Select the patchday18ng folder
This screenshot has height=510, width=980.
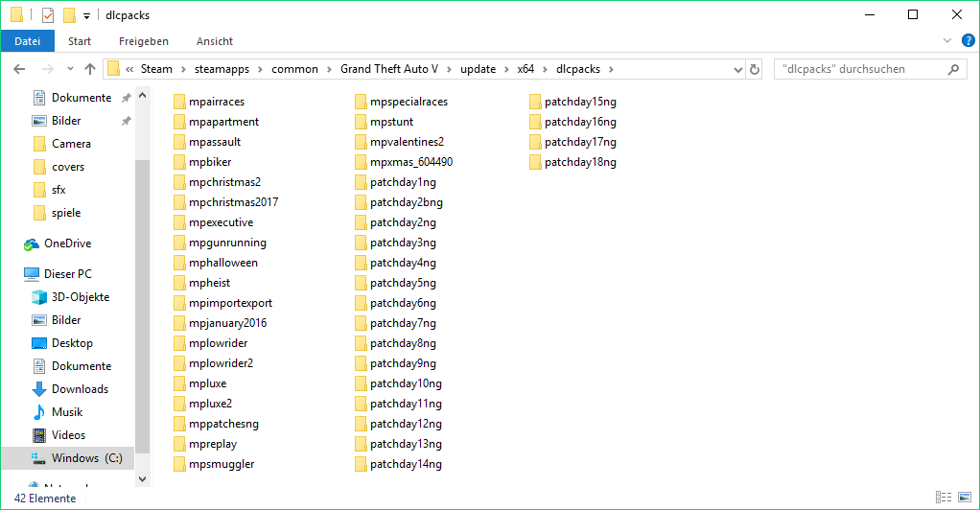[x=580, y=163]
